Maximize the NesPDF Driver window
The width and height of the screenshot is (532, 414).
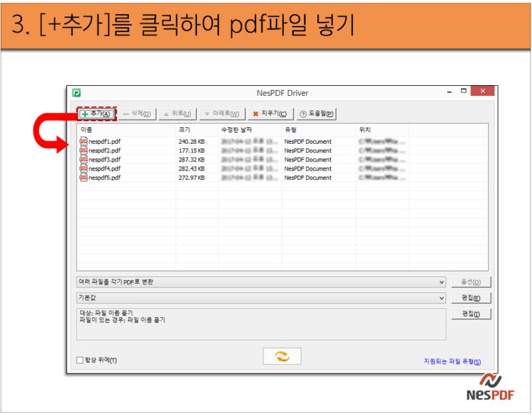click(x=464, y=91)
